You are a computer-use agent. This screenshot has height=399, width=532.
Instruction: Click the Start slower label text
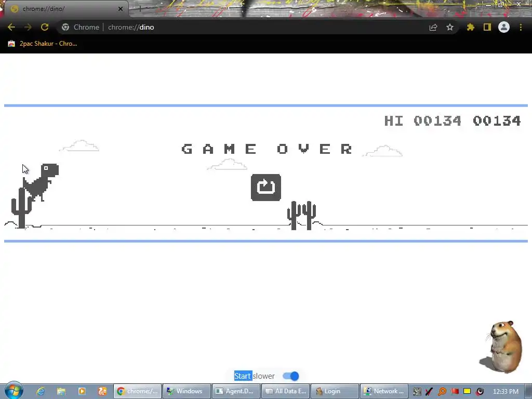pyautogui.click(x=255, y=376)
